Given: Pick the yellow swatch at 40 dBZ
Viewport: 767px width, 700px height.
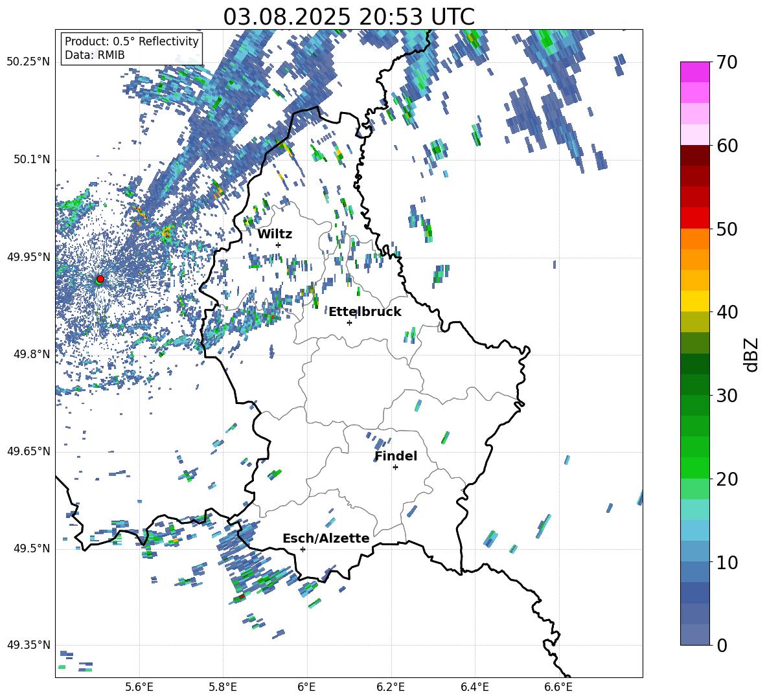Looking at the screenshot, I should (694, 301).
